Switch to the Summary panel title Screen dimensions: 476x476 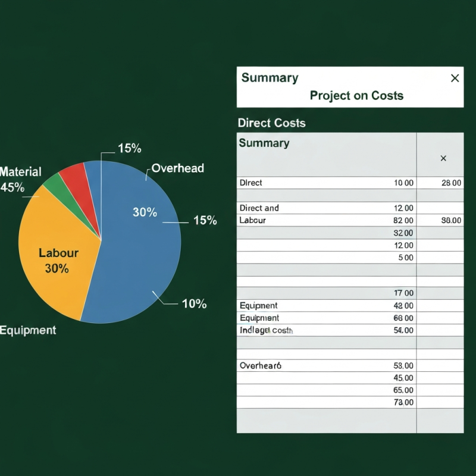(x=269, y=78)
